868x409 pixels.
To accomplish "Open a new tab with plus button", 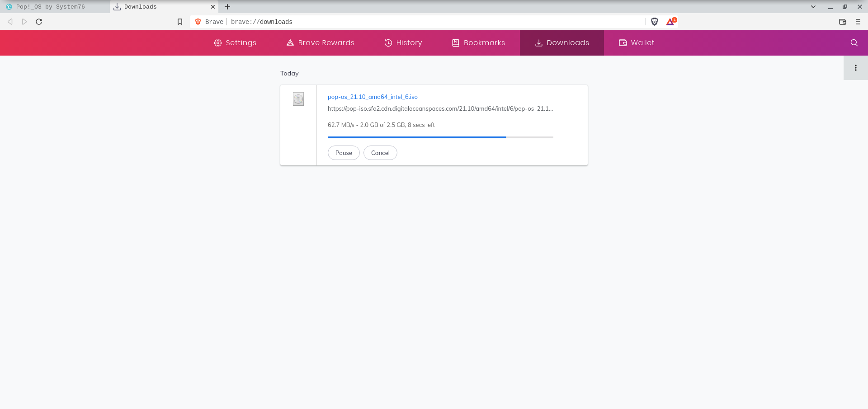I will tap(227, 7).
